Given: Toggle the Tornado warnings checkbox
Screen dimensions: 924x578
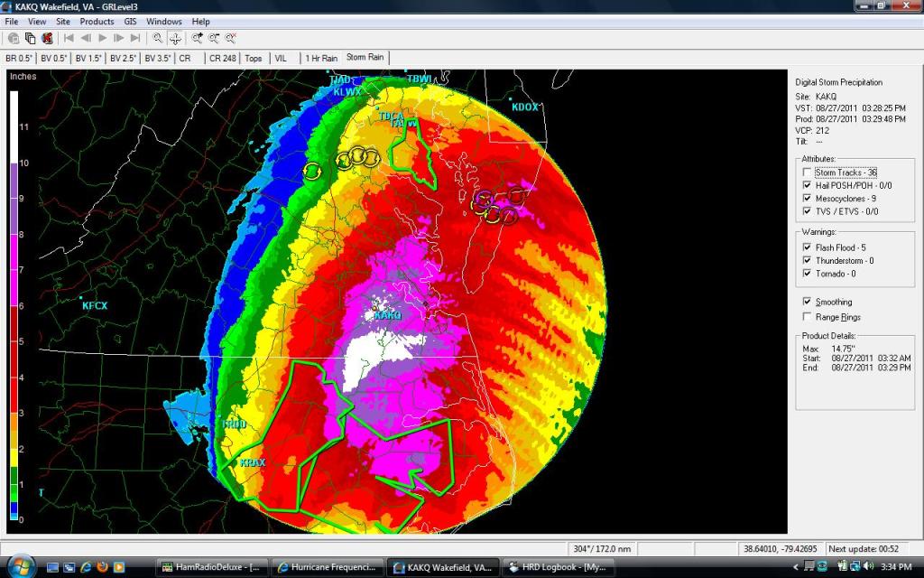Looking at the screenshot, I should tap(807, 273).
